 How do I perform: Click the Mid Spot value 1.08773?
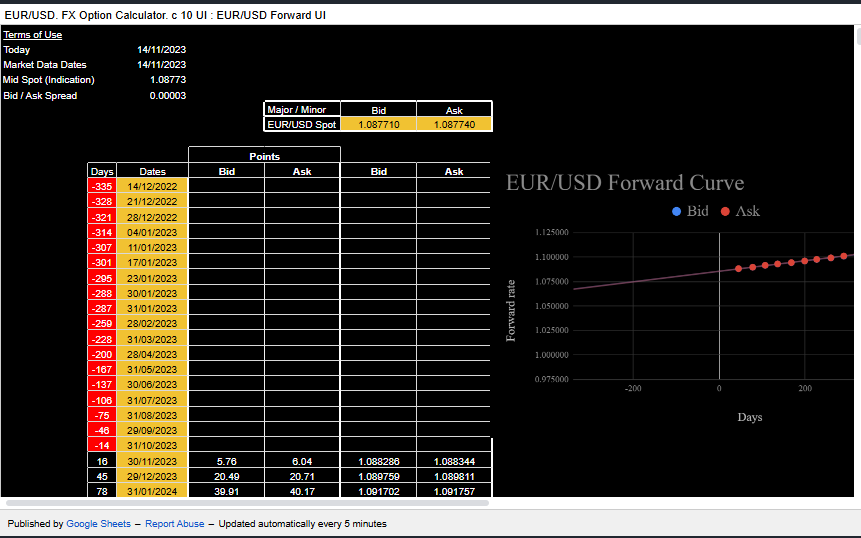coord(167,80)
